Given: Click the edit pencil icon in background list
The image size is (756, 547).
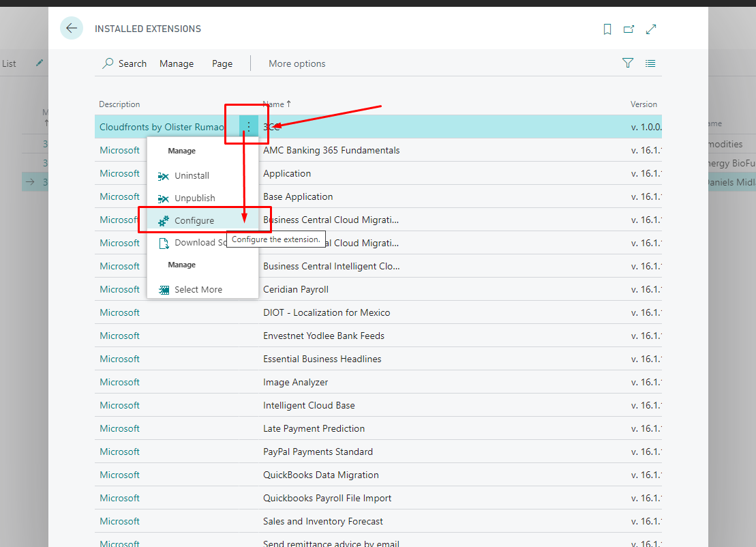Looking at the screenshot, I should tap(40, 63).
